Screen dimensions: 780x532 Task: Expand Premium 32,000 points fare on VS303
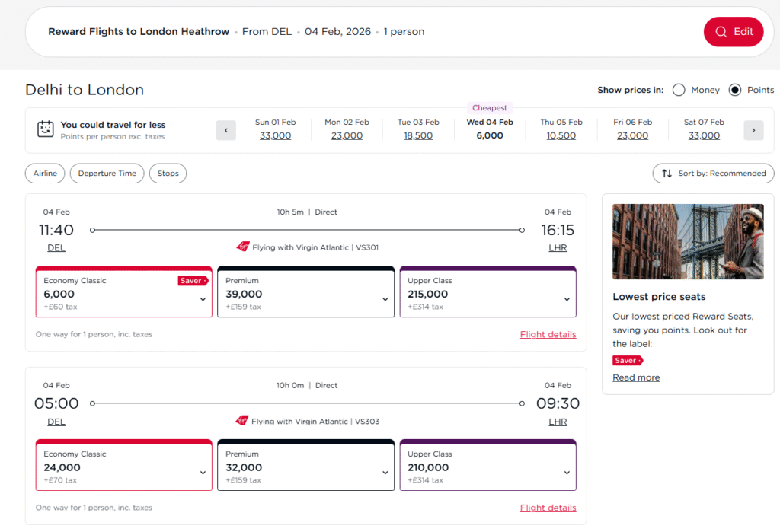tap(305, 467)
